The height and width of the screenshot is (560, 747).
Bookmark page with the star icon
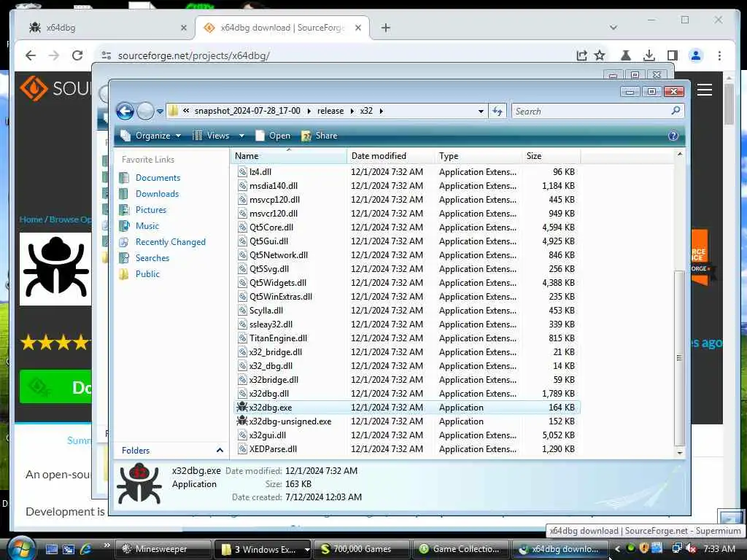tap(600, 55)
